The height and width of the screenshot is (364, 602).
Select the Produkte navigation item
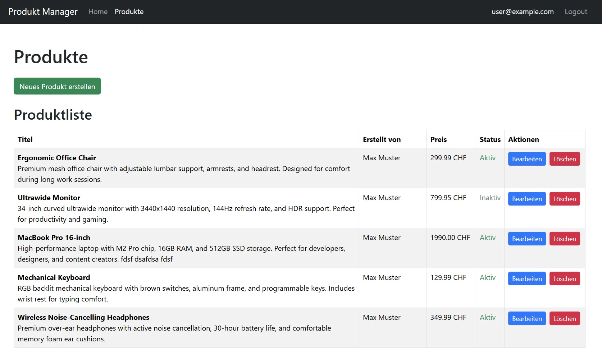tap(129, 11)
